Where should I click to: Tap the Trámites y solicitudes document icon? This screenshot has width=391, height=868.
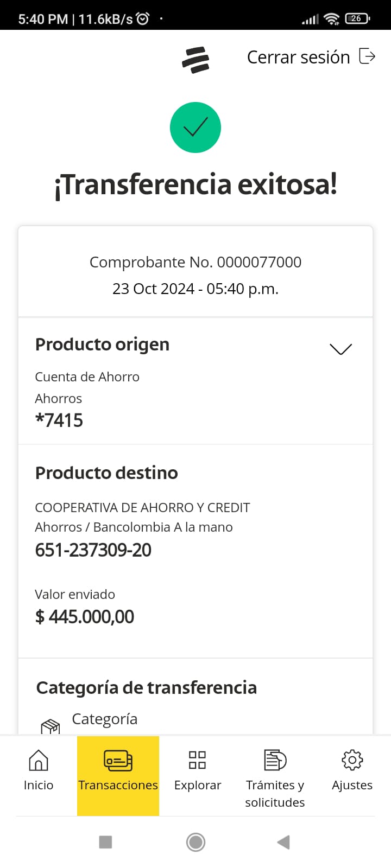[x=275, y=760]
